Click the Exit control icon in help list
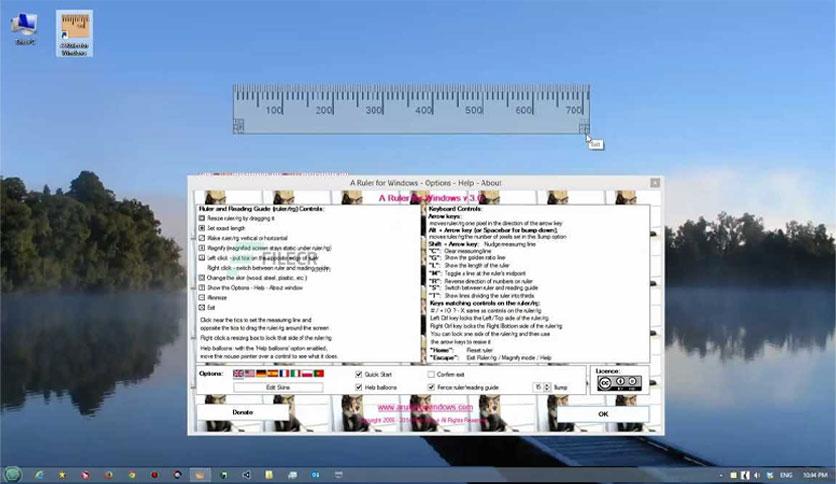836x484 pixels. pyautogui.click(x=202, y=308)
